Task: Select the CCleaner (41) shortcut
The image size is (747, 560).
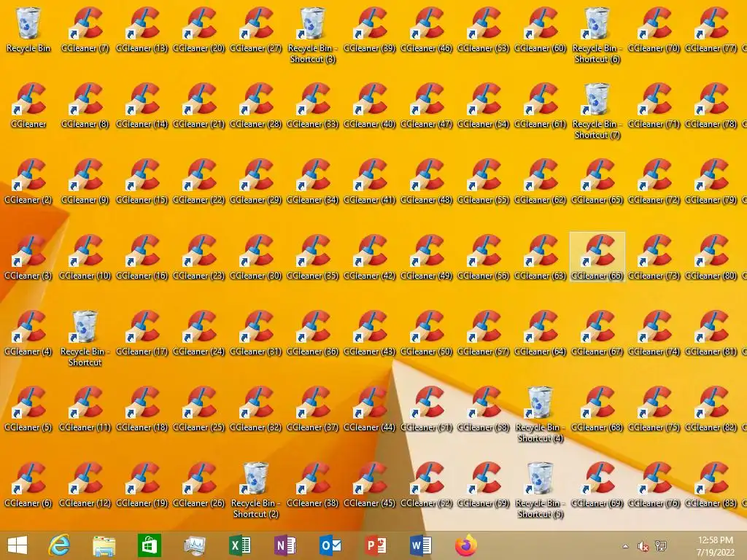Action: click(370, 181)
